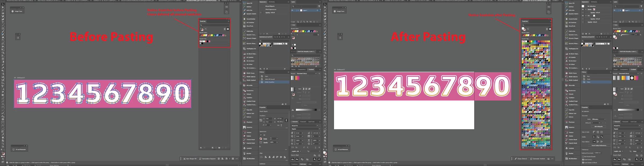Open Width Selector panel in After Pasting window
Screen dimensions: 644x166
click(x=572, y=77)
